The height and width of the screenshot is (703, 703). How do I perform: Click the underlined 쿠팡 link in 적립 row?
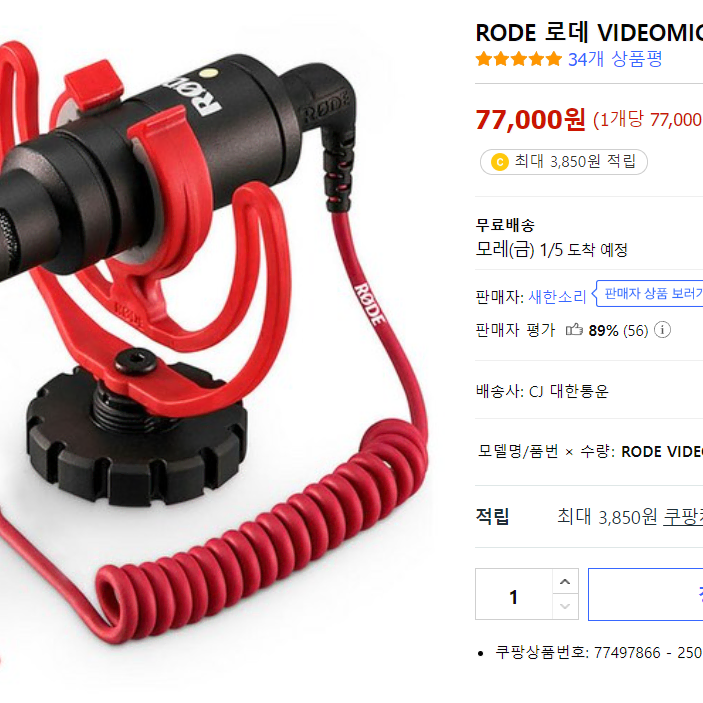click(x=683, y=517)
